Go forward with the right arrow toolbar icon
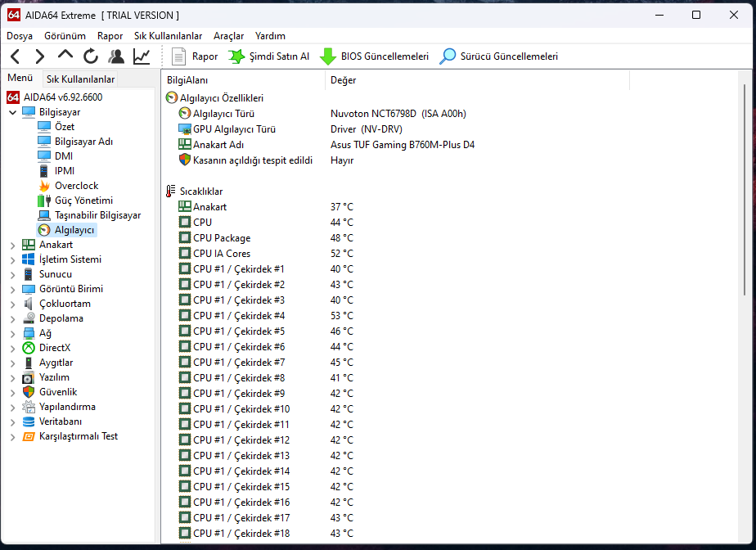 40,56
